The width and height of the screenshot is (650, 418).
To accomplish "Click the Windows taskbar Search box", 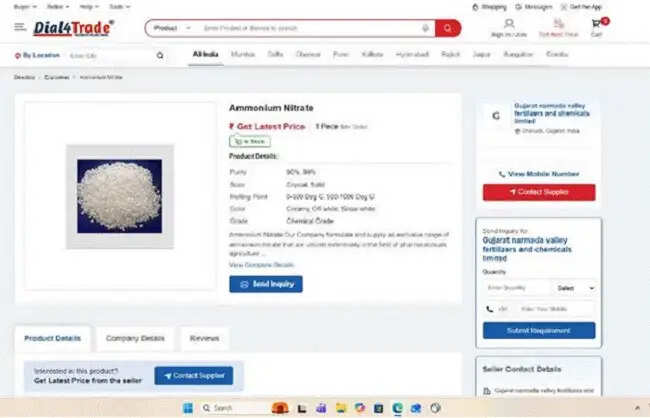I will (x=234, y=408).
